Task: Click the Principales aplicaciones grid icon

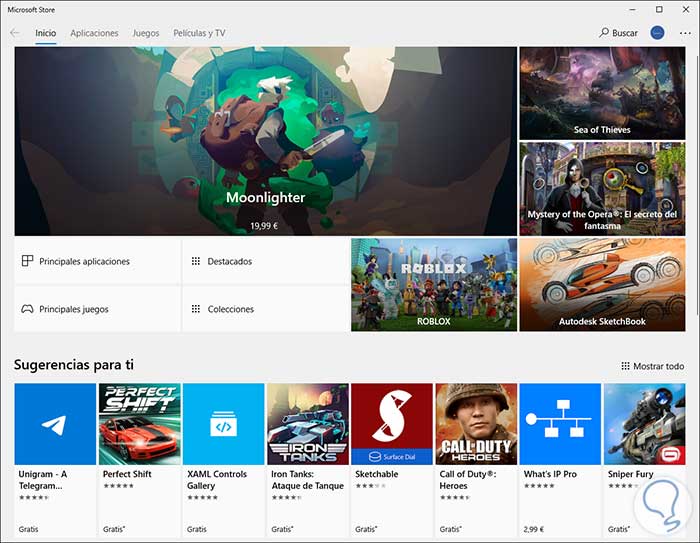Action: [x=27, y=261]
